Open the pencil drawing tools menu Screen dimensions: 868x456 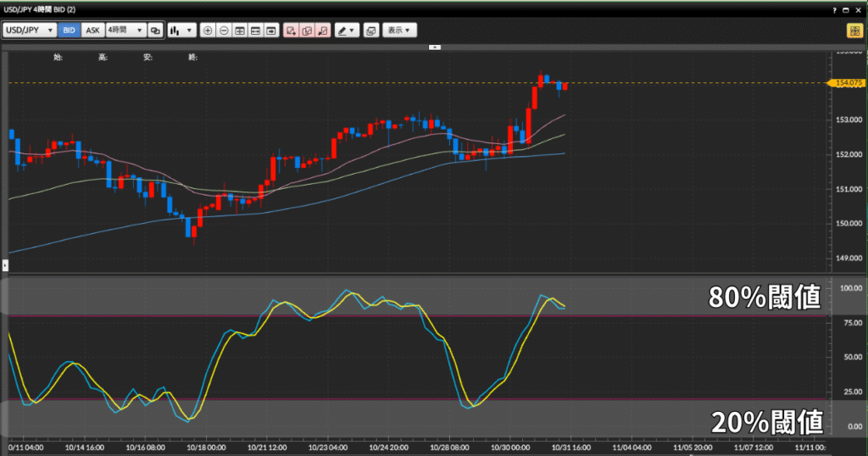(x=346, y=31)
